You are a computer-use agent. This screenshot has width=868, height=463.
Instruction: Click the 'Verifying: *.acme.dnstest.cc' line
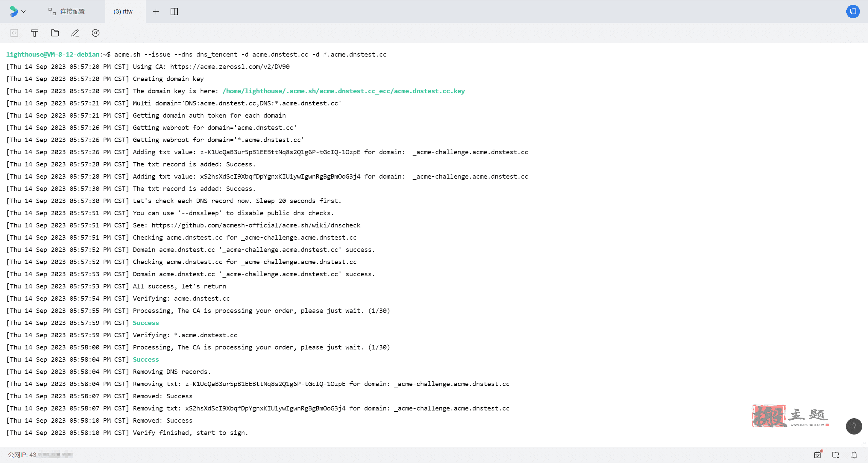122,335
